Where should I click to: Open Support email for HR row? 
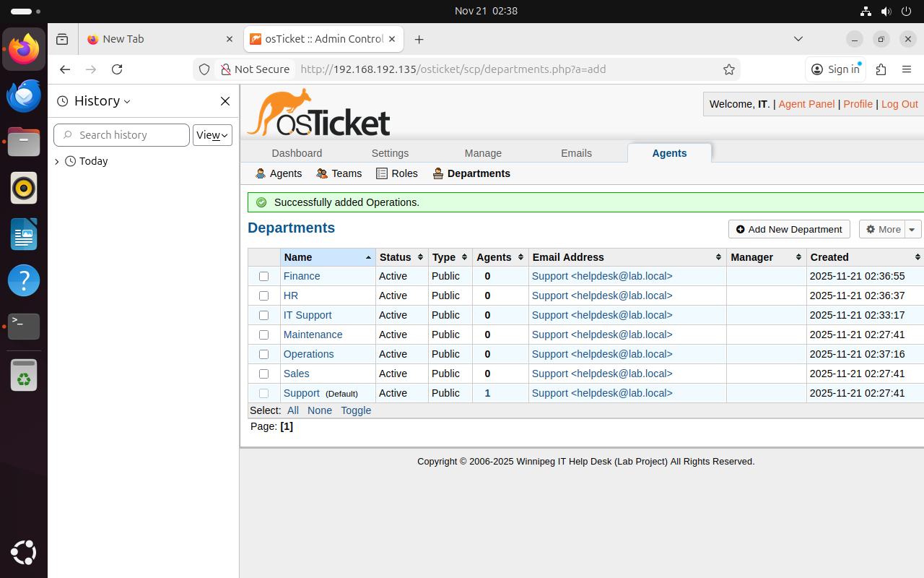point(602,296)
